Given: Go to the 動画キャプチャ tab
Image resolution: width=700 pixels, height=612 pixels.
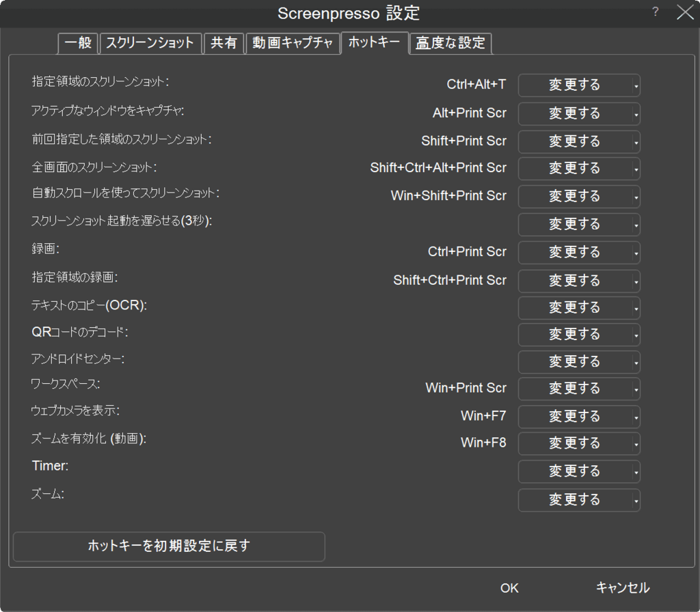Looking at the screenshot, I should 293,43.
